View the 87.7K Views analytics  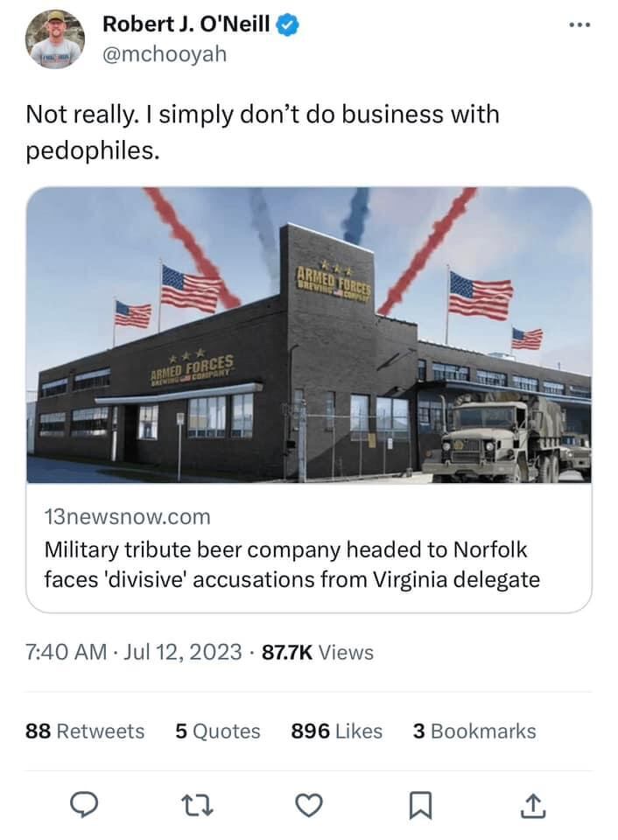(318, 653)
